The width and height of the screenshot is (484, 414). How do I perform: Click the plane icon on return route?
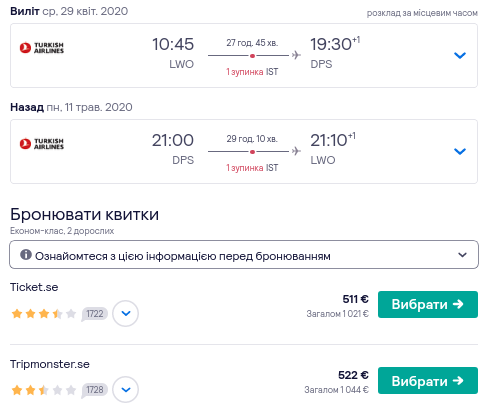[296, 151]
